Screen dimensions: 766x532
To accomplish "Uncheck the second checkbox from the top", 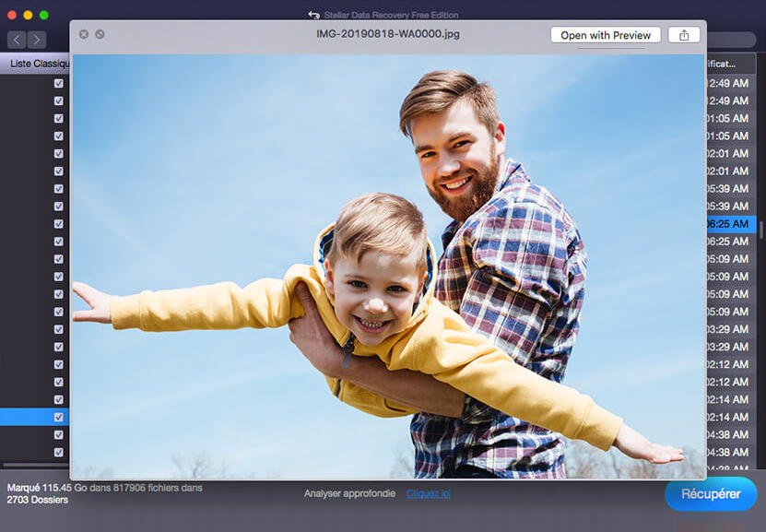I will (59, 100).
